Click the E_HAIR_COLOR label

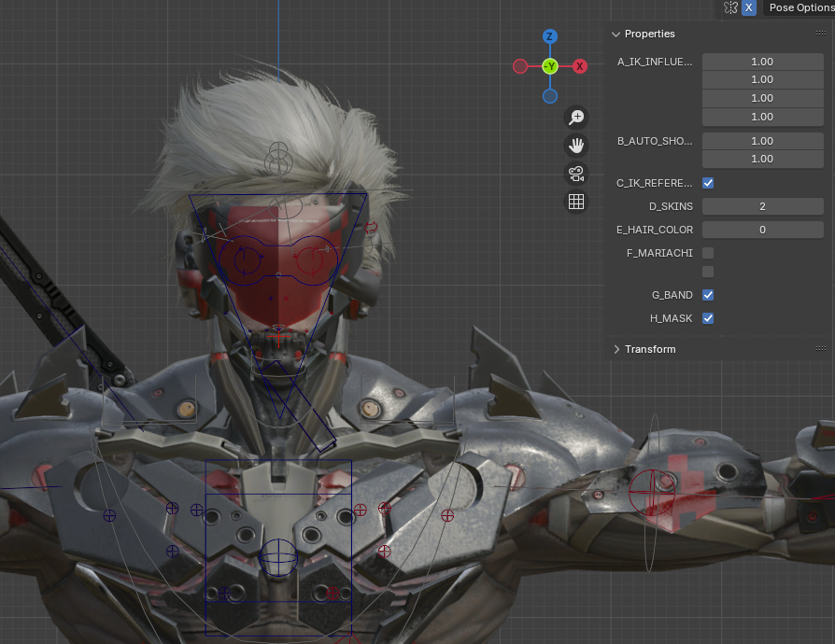tap(655, 230)
